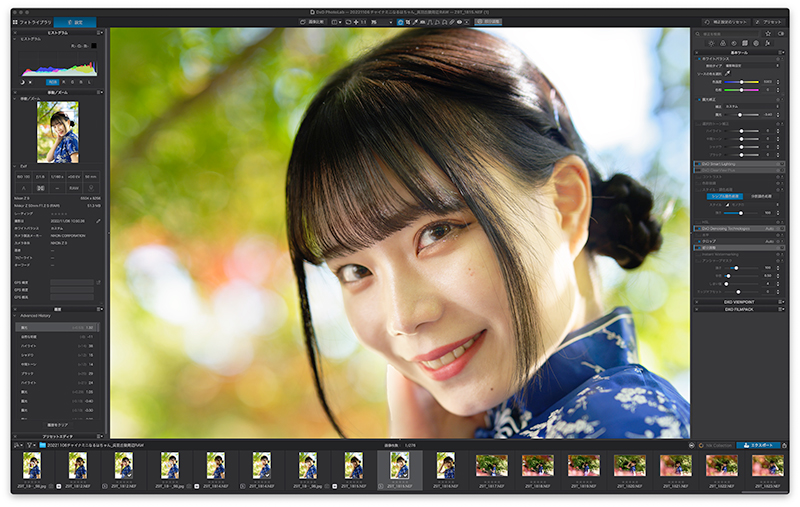Select the crop tool in top toolbar
The image size is (800, 507).
pos(408,22)
